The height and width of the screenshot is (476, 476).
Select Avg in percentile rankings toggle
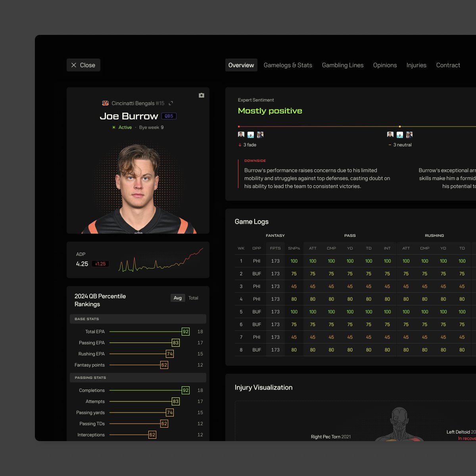click(x=178, y=298)
